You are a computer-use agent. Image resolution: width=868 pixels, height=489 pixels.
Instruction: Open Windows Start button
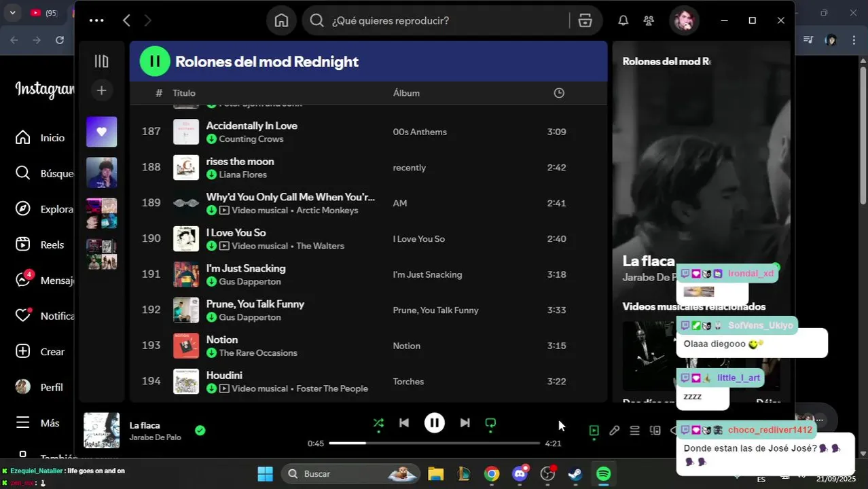266,473
